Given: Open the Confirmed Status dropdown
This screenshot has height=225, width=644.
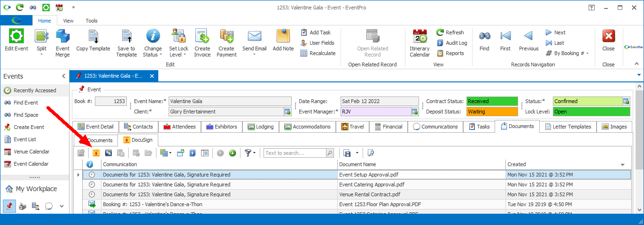Looking at the screenshot, I should tap(626, 101).
